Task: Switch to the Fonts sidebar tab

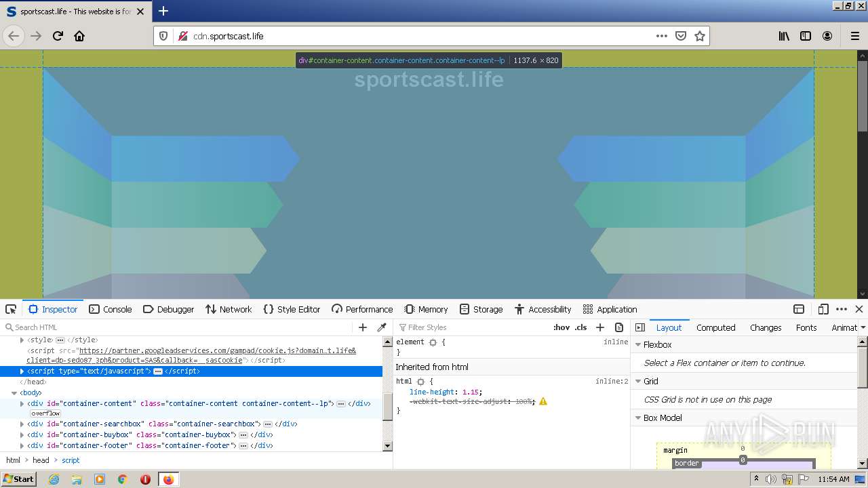Action: (806, 327)
